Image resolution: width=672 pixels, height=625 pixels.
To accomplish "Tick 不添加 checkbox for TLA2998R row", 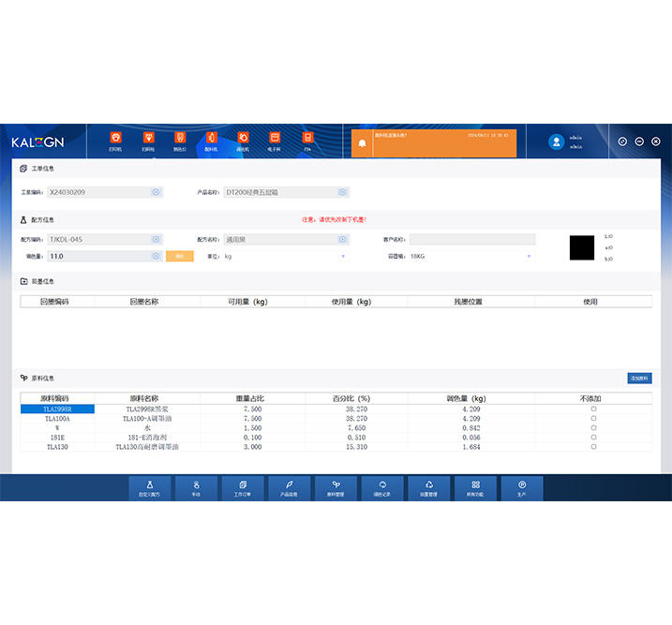I will pyautogui.click(x=593, y=409).
